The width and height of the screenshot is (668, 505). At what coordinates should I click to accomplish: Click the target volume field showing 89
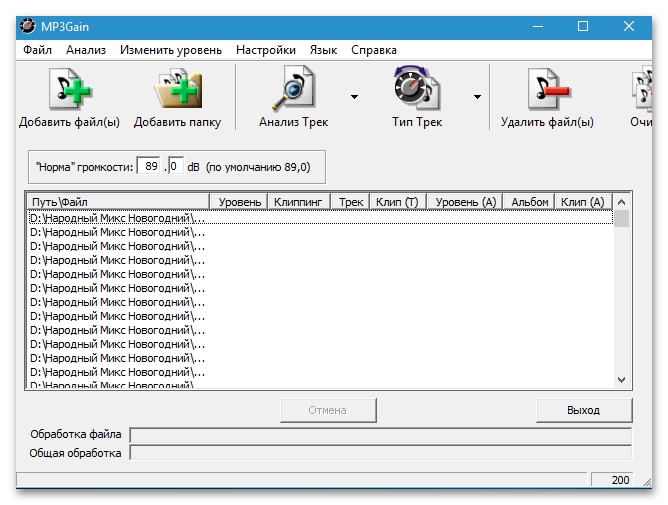(148, 166)
